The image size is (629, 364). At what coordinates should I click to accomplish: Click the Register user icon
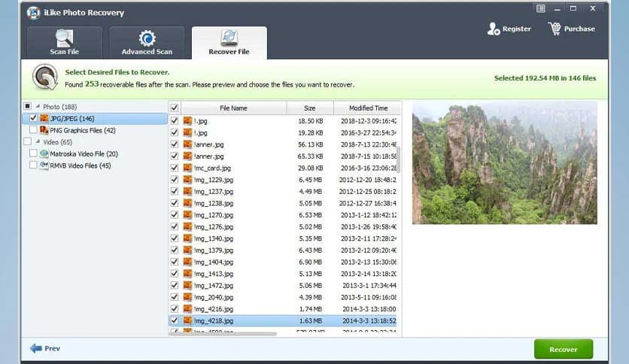[494, 29]
